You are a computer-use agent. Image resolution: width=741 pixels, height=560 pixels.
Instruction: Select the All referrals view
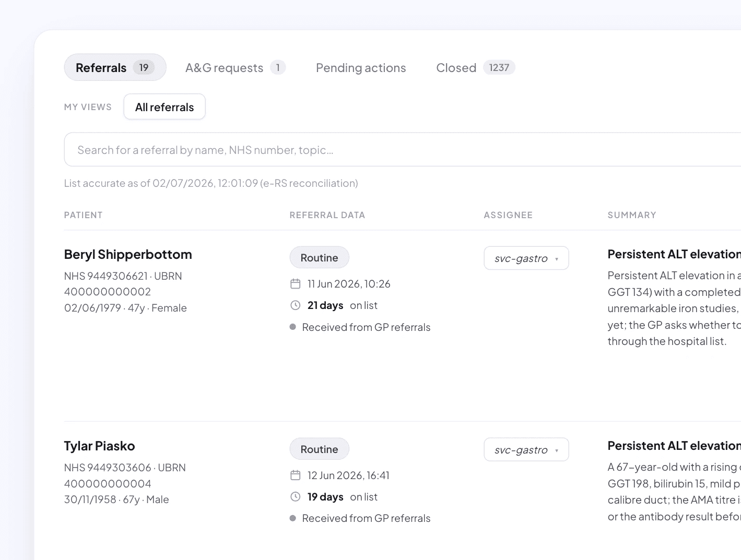coord(164,107)
